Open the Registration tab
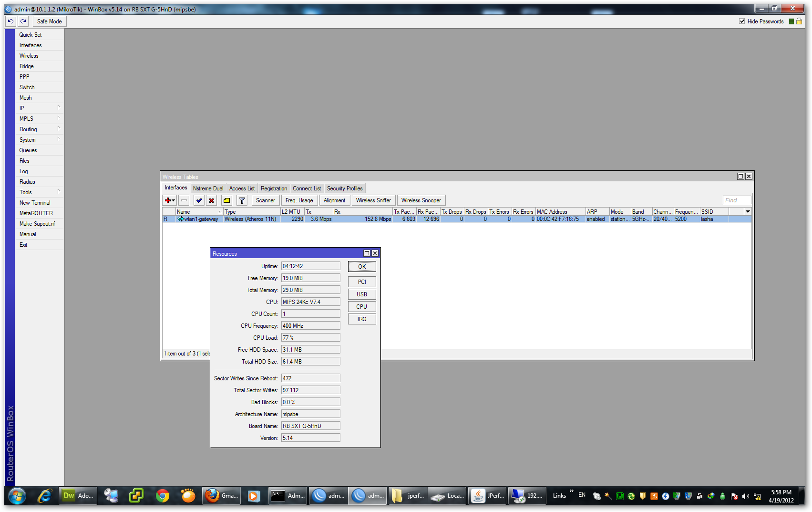Screen dimensions: 812x512 [274, 188]
